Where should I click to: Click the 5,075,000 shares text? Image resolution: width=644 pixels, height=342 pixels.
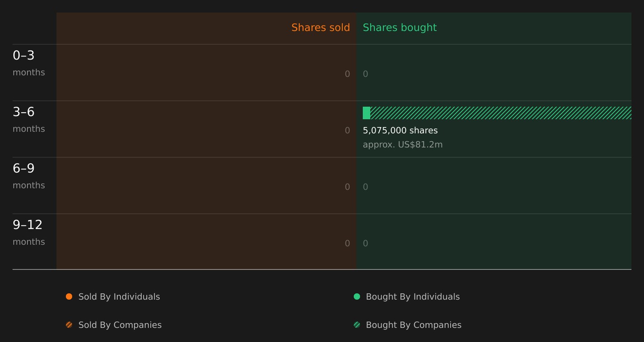pos(400,131)
